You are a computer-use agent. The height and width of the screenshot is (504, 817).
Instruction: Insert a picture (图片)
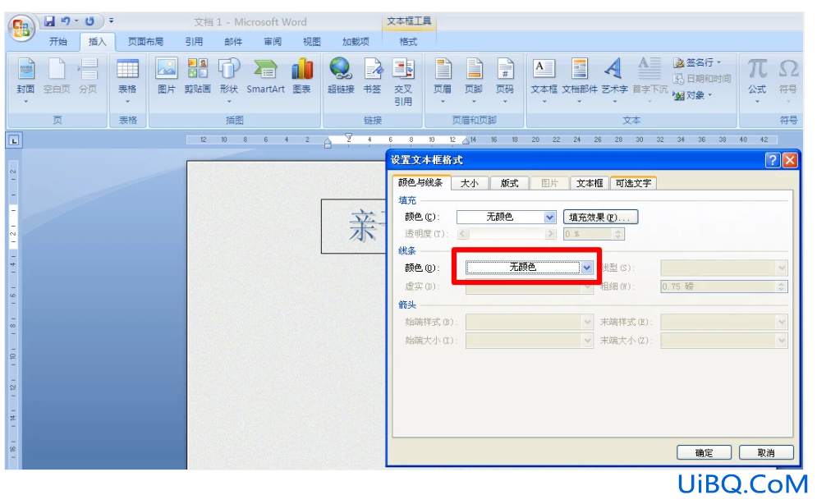[x=166, y=77]
